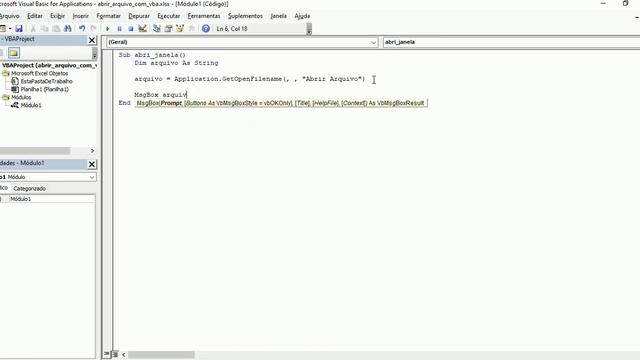Click the toolbar overflow options handle
640x360 pixels.
309,29
